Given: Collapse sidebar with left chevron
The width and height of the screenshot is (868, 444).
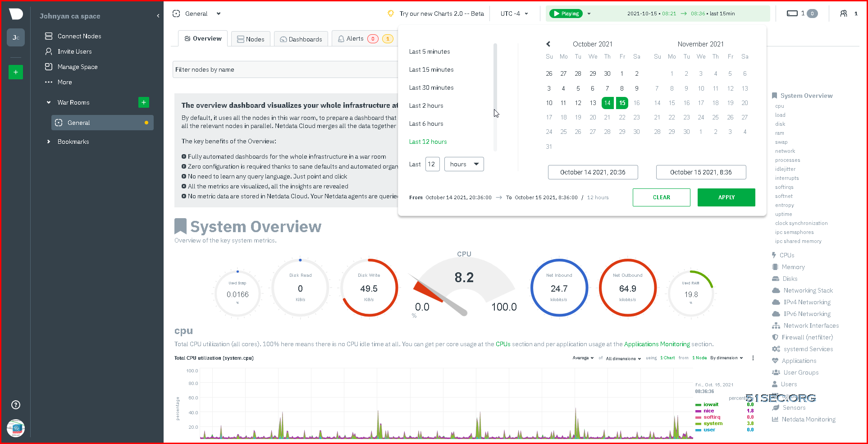Looking at the screenshot, I should [158, 16].
